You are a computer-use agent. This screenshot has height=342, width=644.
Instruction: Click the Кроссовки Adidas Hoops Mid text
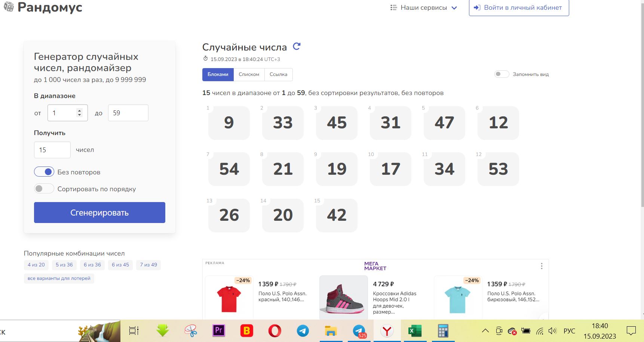(395, 303)
